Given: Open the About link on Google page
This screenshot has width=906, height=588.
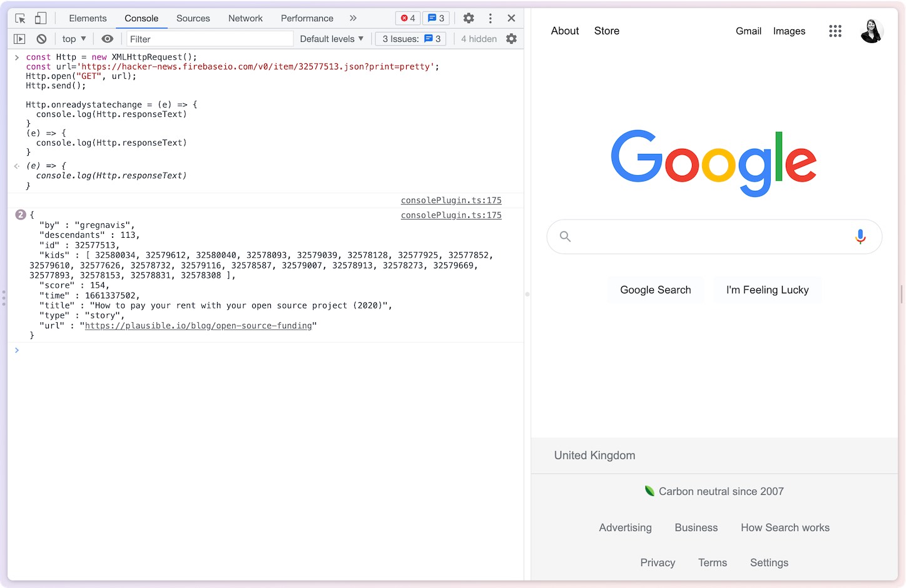Looking at the screenshot, I should click(565, 31).
